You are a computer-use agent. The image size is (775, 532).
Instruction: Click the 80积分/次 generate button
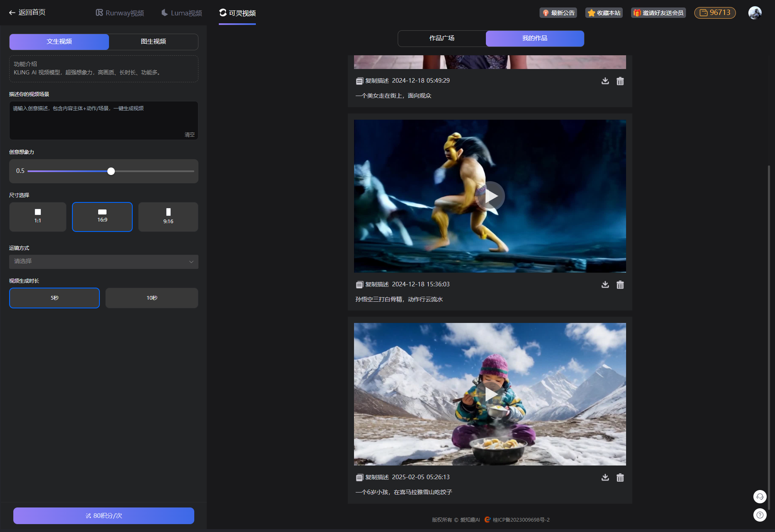click(x=104, y=516)
